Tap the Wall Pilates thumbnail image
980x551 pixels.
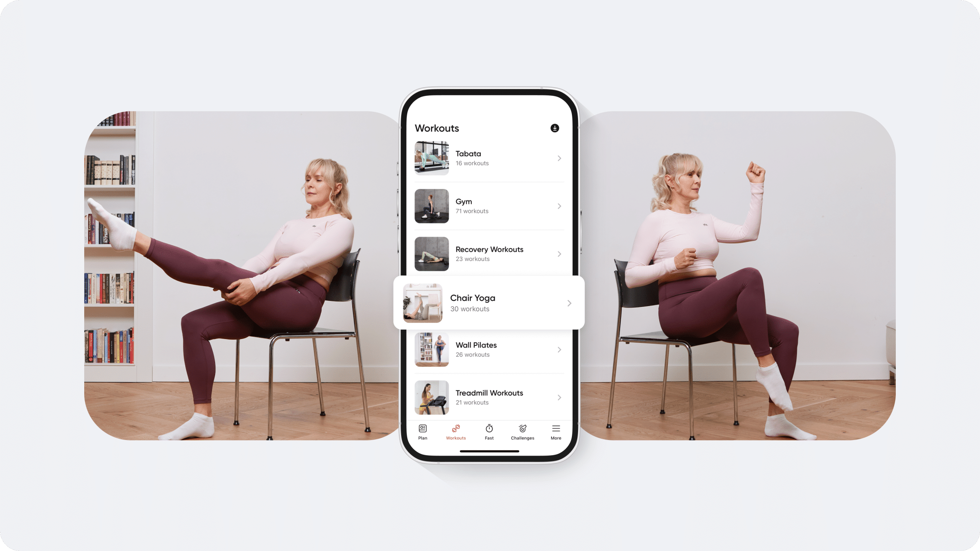coord(431,349)
